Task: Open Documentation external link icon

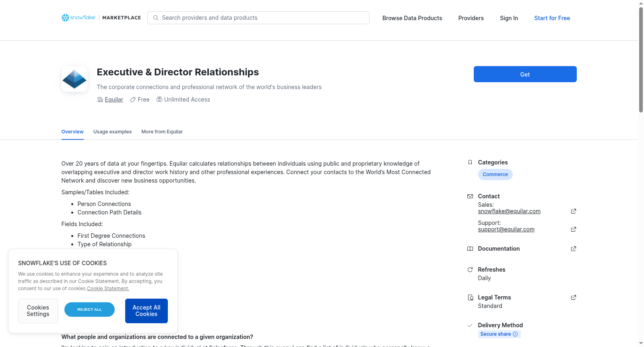Action: click(574, 249)
